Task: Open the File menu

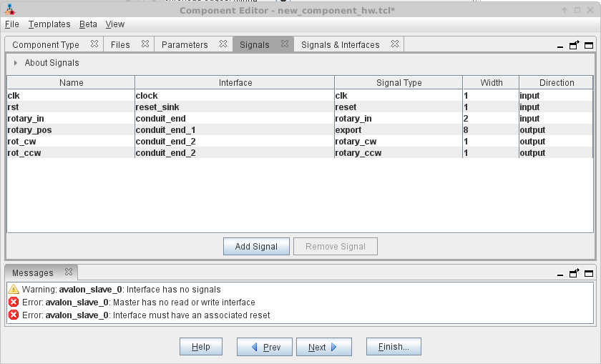Action: 11,24
